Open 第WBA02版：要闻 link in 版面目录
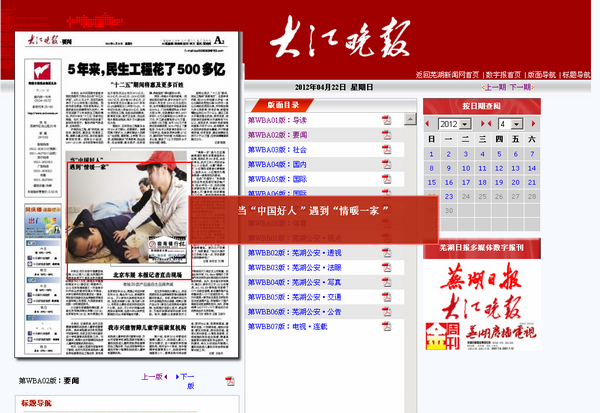This screenshot has height=413, width=600. (x=277, y=135)
